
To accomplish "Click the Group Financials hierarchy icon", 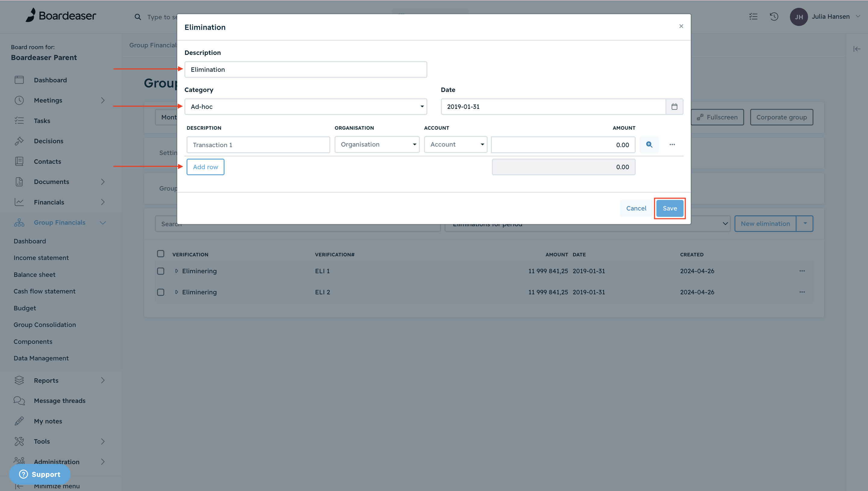I will (19, 223).
